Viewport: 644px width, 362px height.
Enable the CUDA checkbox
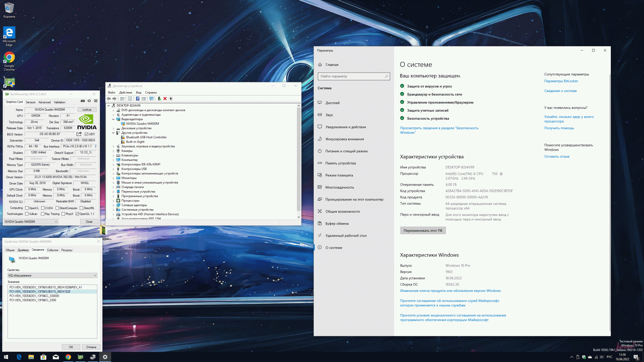(43, 208)
